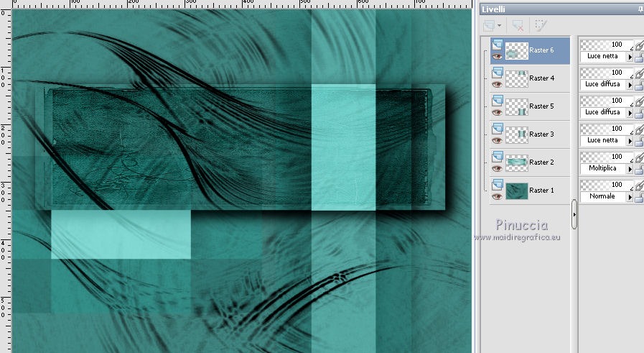The width and height of the screenshot is (644, 353).
Task: Open the New Layer dropdown arrow
Action: click(x=499, y=25)
